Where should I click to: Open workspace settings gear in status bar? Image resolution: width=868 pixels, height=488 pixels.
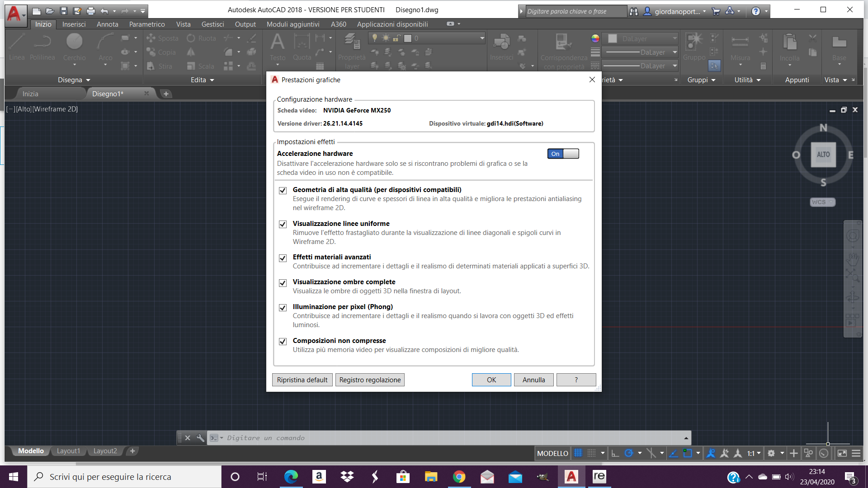(x=771, y=453)
